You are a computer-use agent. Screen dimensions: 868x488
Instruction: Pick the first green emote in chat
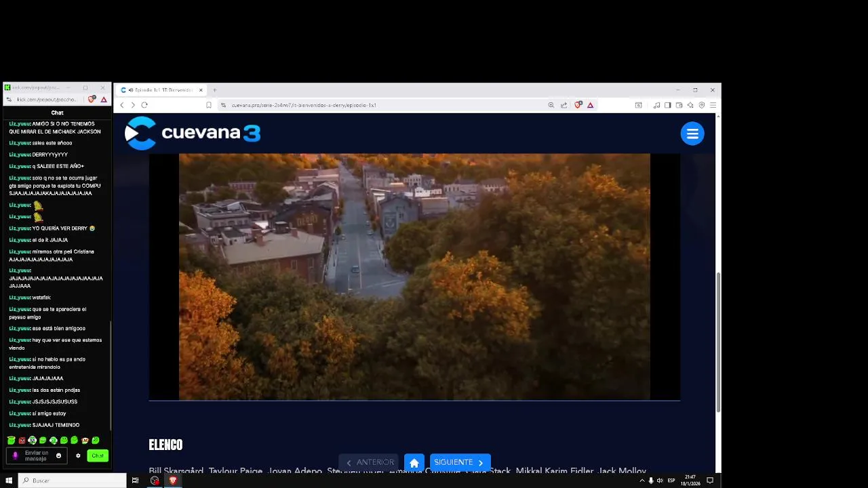[12, 441]
